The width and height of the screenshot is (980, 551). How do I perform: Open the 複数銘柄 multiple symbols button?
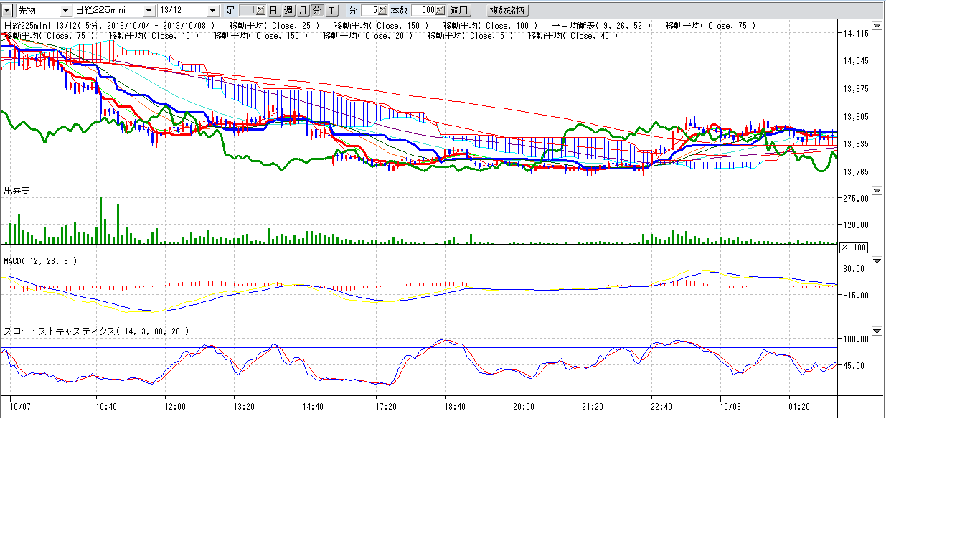[507, 11]
